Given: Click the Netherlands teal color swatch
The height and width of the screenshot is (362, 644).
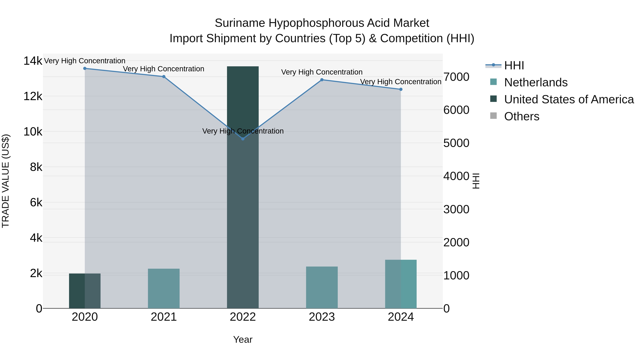Looking at the screenshot, I should coord(494,82).
